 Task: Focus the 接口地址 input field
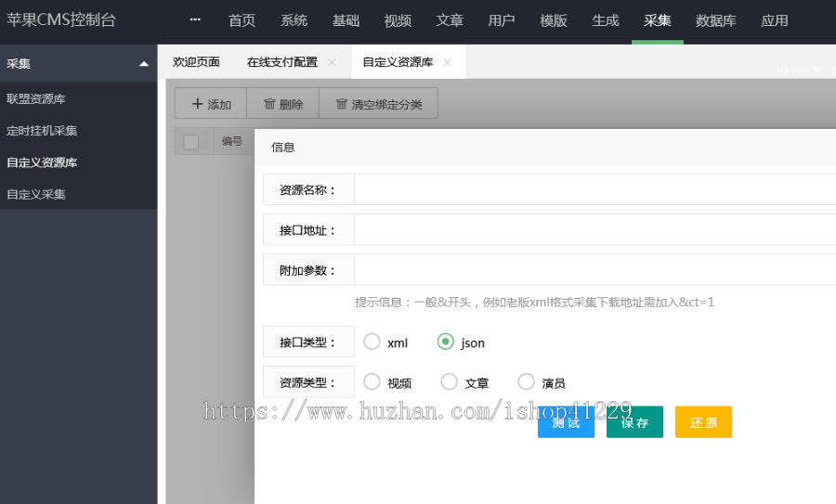(x=595, y=230)
